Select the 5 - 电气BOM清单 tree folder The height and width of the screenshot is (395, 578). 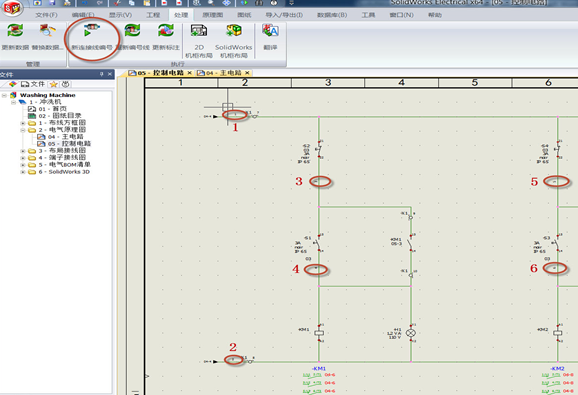point(65,165)
